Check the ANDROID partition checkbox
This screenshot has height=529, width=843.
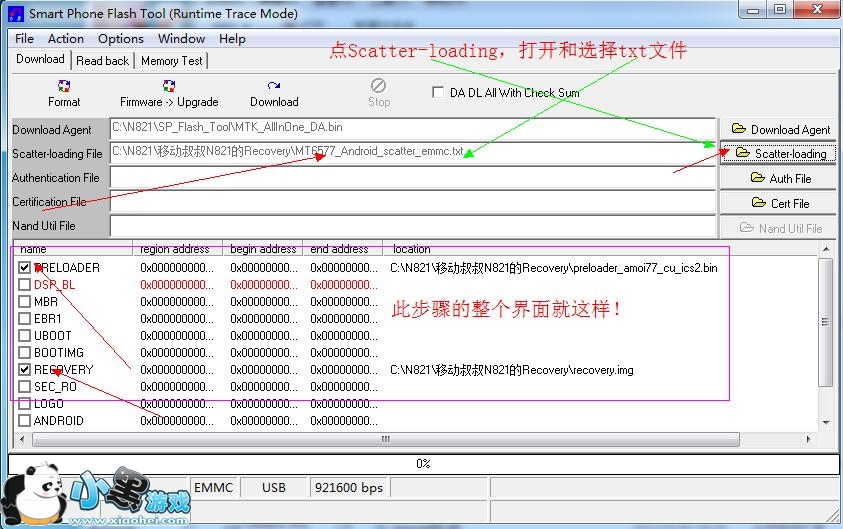24,420
